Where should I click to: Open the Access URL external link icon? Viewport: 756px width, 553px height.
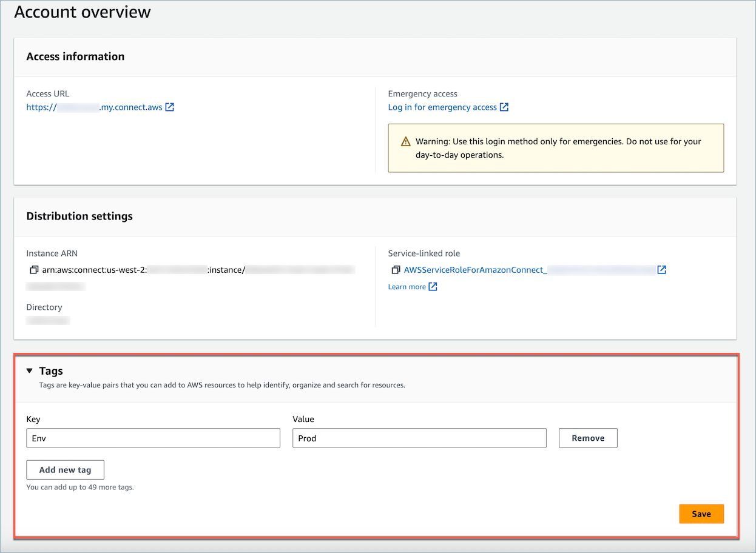[x=170, y=107]
